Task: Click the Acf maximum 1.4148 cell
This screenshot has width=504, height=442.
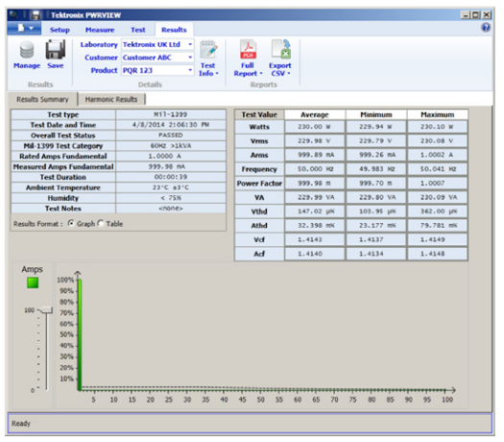Action: coord(437,254)
